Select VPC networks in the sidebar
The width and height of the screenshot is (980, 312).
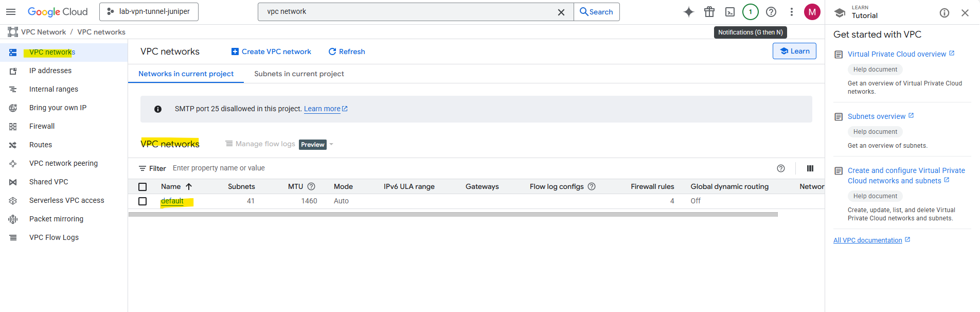tap(64, 52)
